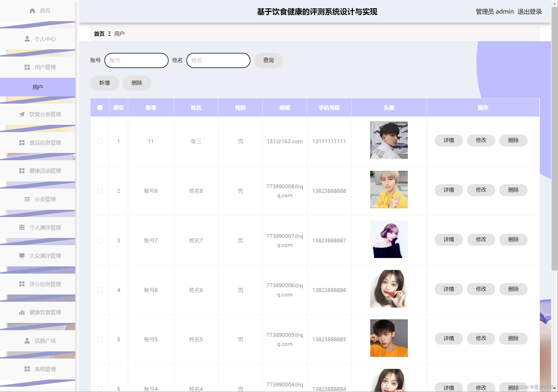Click the person icon beside 话题广场
This screenshot has height=392, width=558.
27,341
